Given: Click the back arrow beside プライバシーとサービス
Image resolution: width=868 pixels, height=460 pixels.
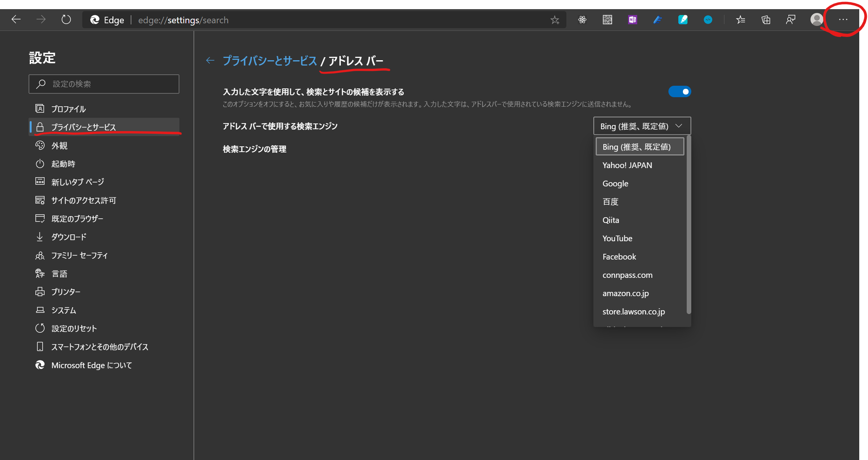Looking at the screenshot, I should (210, 60).
